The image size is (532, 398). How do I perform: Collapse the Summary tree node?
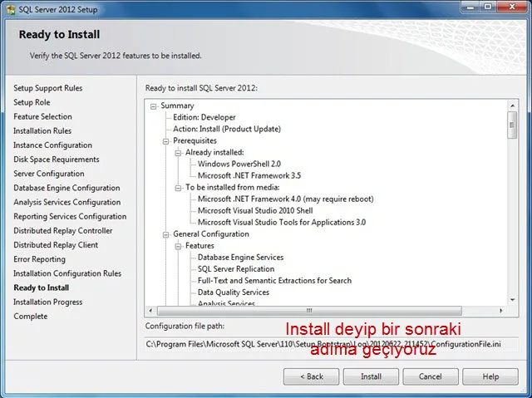[x=153, y=106]
